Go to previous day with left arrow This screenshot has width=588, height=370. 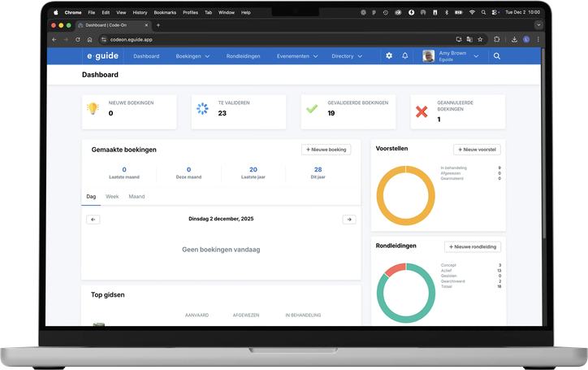coord(93,220)
